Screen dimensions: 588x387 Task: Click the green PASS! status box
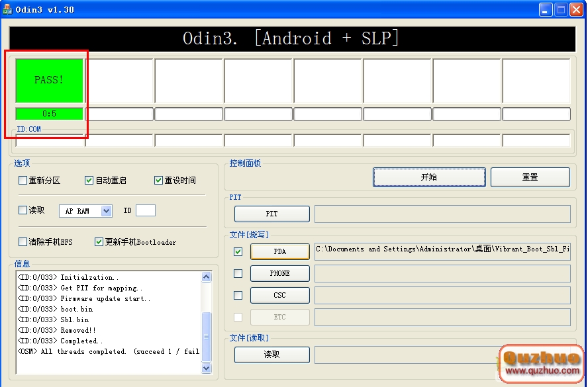click(x=50, y=80)
